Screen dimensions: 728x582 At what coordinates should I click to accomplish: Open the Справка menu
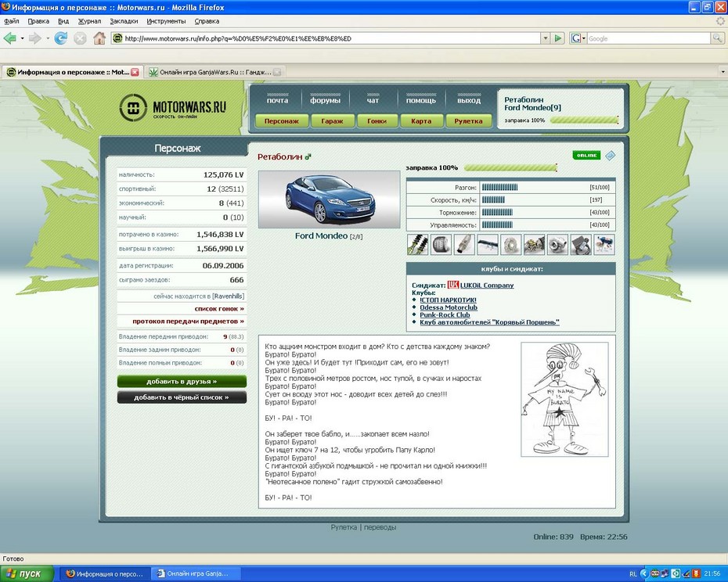click(x=207, y=21)
